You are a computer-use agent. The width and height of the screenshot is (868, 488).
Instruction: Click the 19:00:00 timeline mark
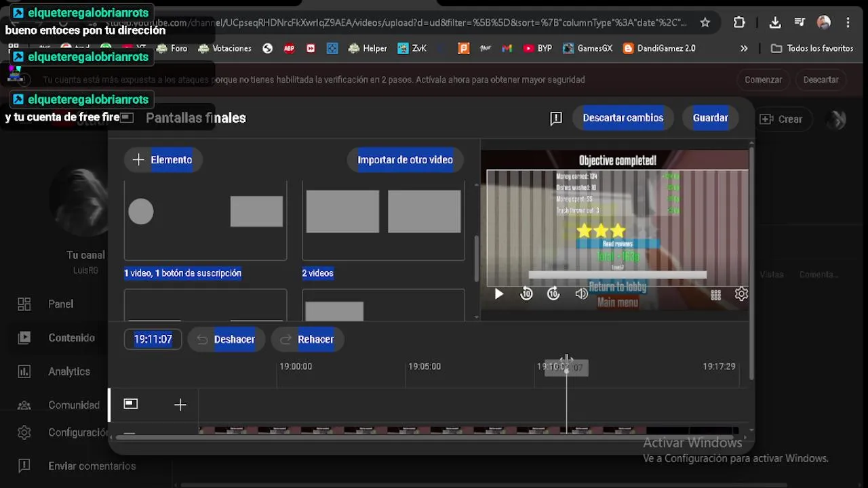point(296,367)
